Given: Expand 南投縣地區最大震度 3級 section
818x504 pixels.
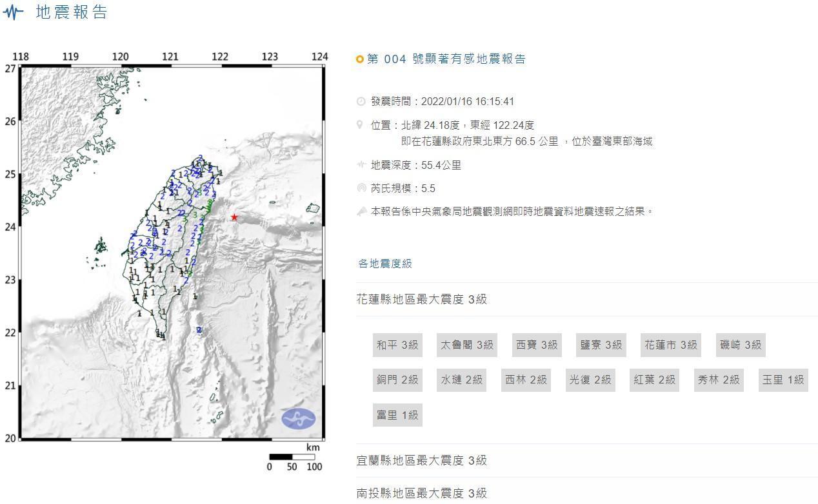Looking at the screenshot, I should click(586, 493).
